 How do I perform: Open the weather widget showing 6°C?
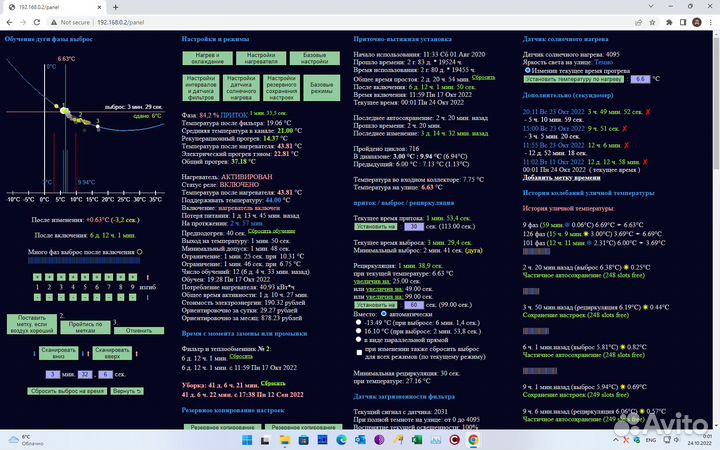[20, 440]
